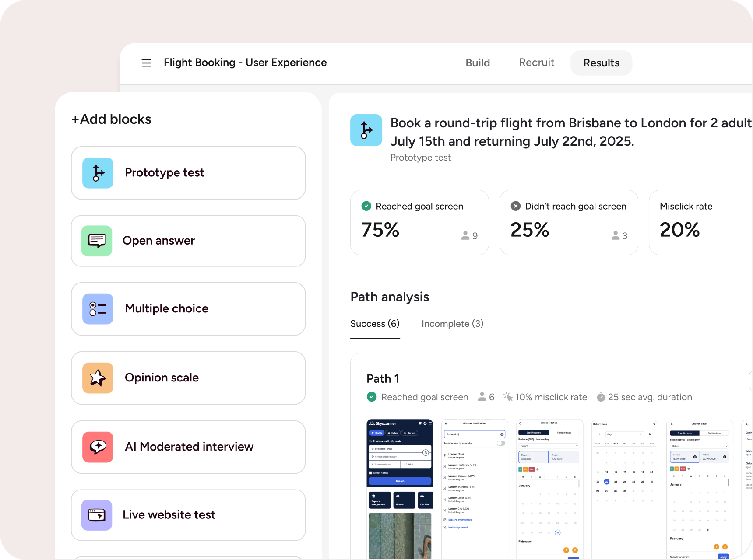Click the 75% reached goal value
Screen dimensions: 753x560
pyautogui.click(x=380, y=230)
